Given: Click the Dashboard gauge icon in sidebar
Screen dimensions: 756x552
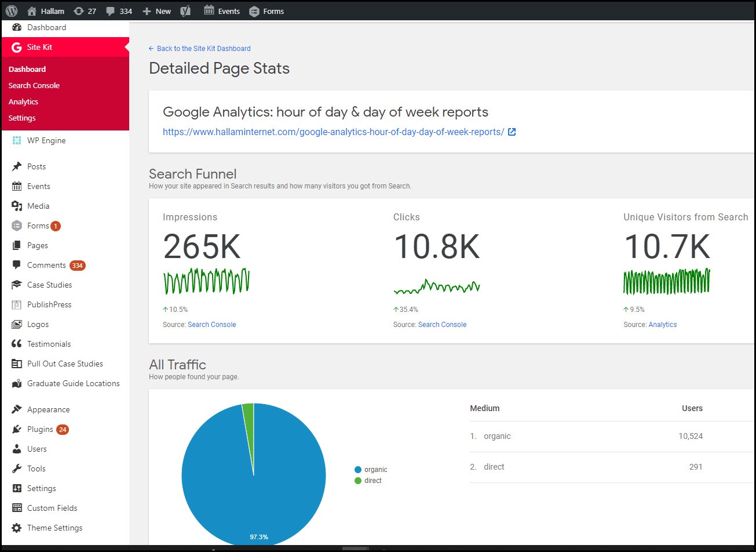Looking at the screenshot, I should [17, 27].
